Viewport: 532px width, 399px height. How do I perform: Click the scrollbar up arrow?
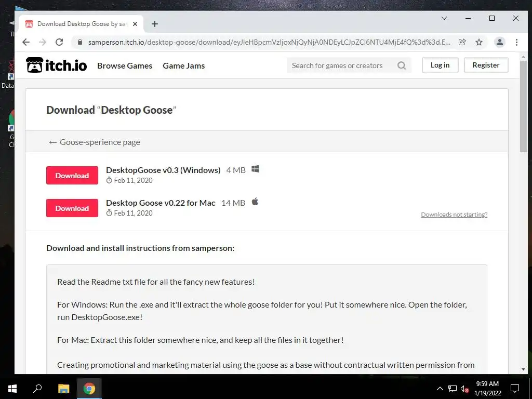pos(523,57)
